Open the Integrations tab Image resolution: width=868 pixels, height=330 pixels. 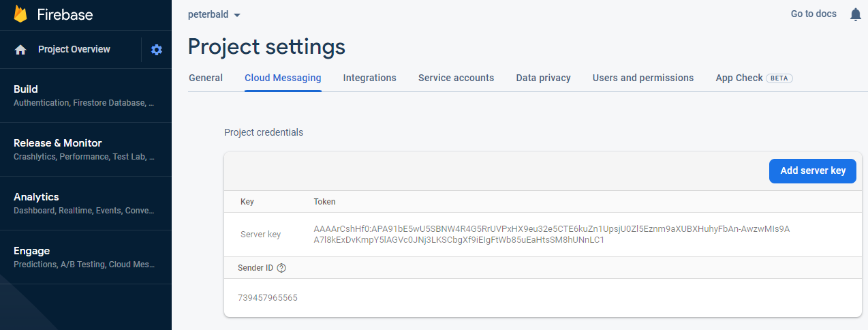coord(369,78)
